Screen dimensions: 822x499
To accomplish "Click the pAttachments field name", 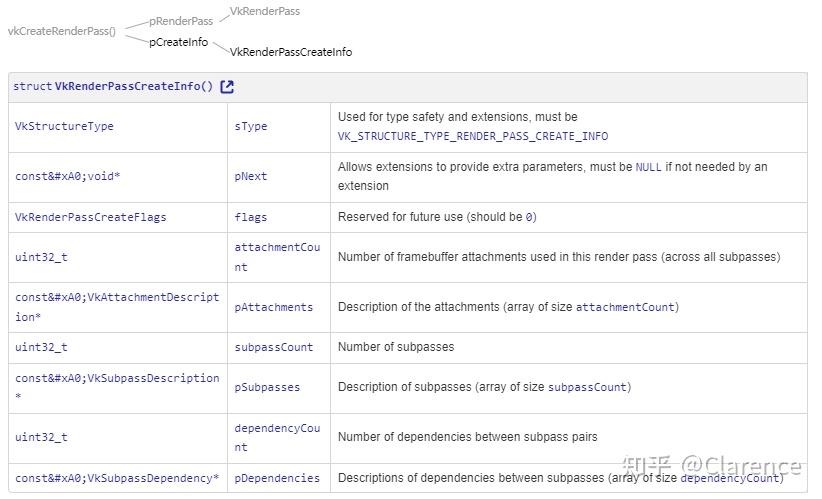I will [274, 307].
